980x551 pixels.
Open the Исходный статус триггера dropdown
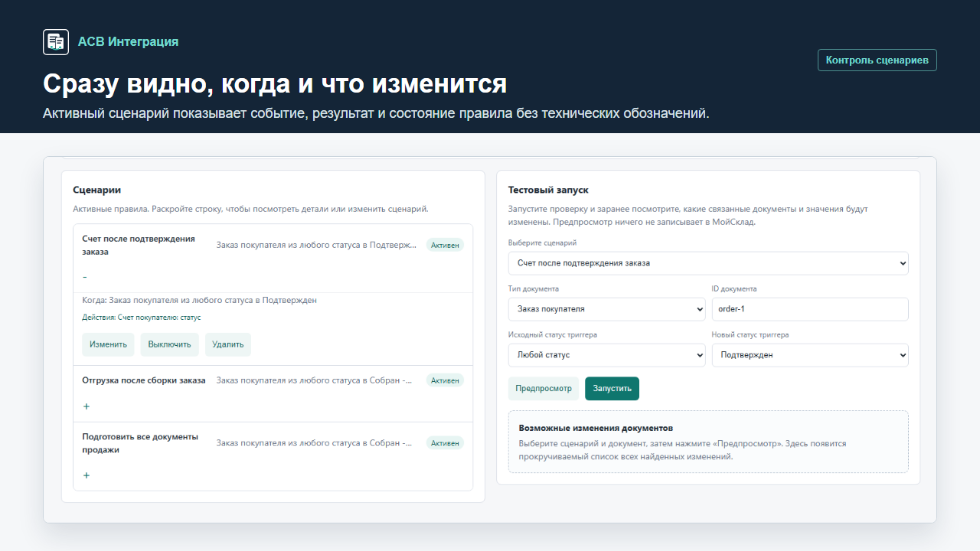pyautogui.click(x=606, y=355)
